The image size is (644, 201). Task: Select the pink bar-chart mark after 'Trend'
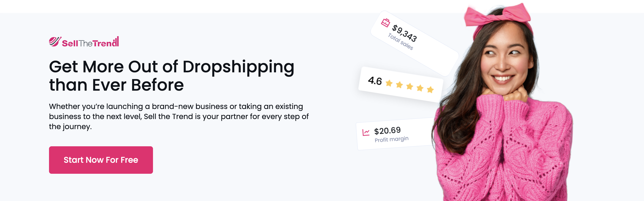tap(116, 41)
